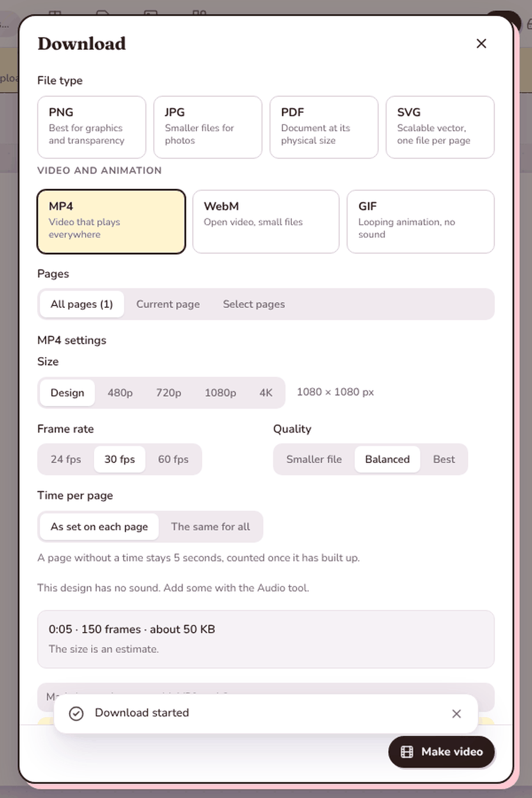Click the VIDEO AND ANIMATION section label
The image size is (532, 798).
tap(99, 170)
